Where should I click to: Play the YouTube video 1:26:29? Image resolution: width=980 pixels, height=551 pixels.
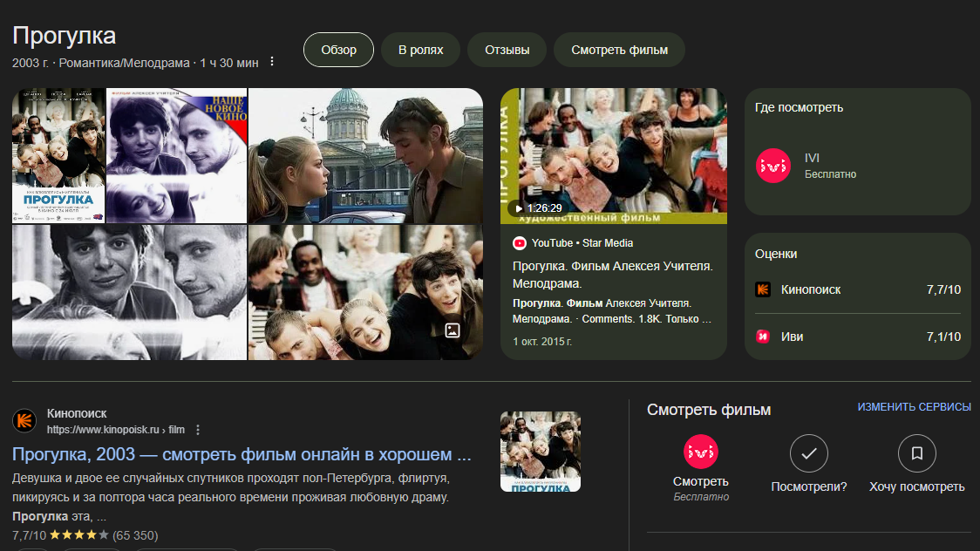tap(614, 155)
